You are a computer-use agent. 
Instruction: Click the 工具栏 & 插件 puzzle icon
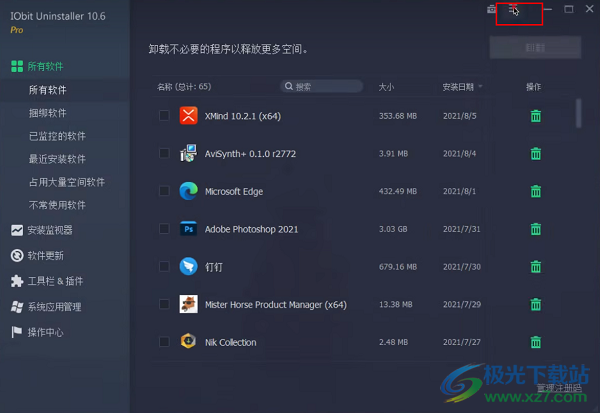click(x=17, y=281)
